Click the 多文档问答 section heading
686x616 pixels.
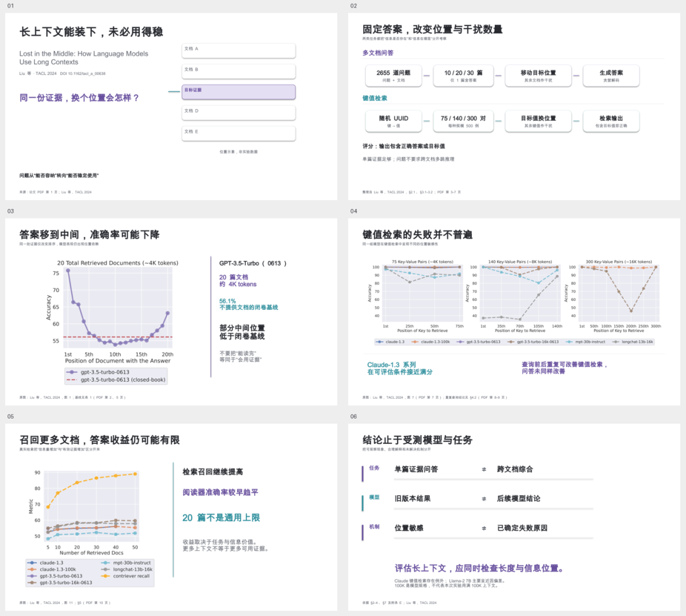tap(377, 53)
